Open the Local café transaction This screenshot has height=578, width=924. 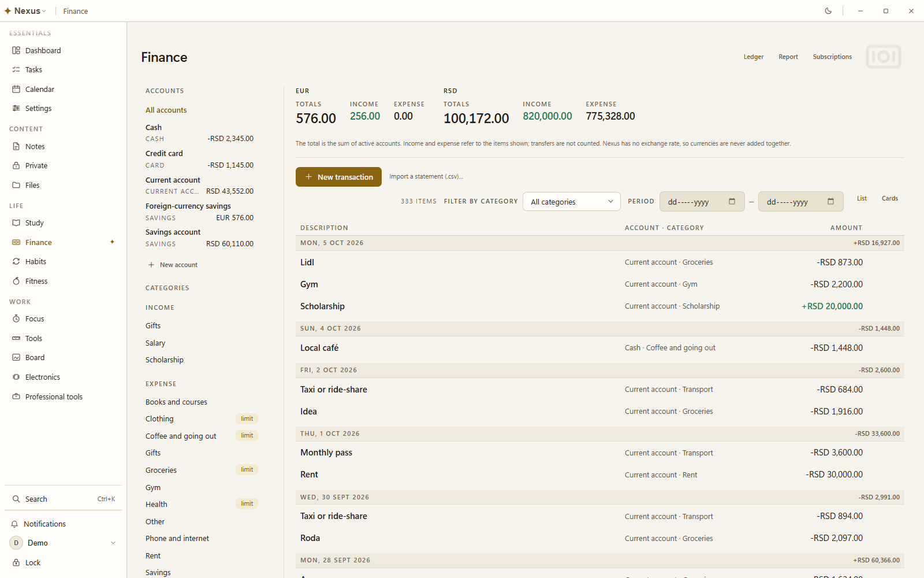[600, 347]
